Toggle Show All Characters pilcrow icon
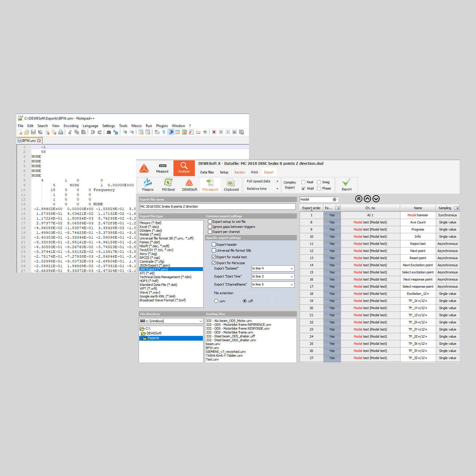 click(x=164, y=132)
